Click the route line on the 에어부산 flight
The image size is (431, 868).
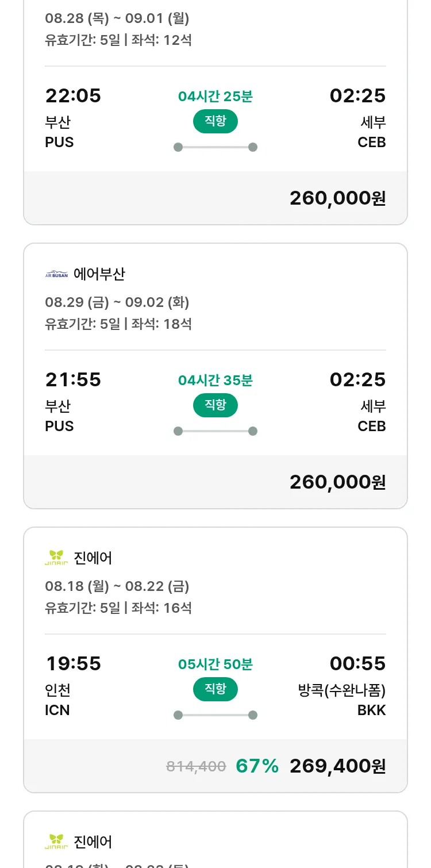click(x=215, y=431)
